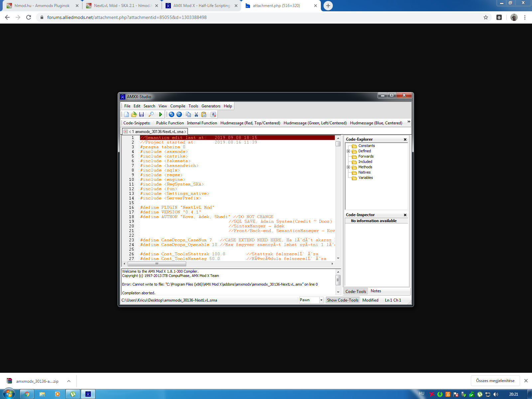Click the Cut scissors icon
The image size is (532, 399).
[x=196, y=114]
